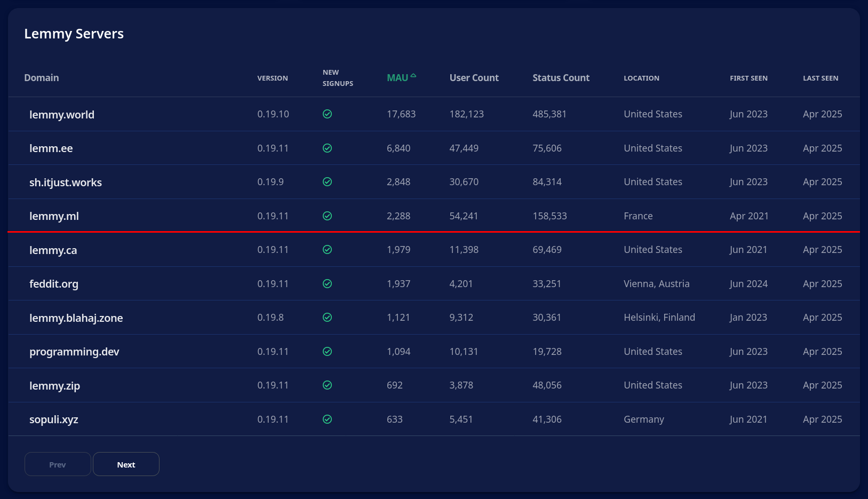Image resolution: width=868 pixels, height=499 pixels.
Task: Select the version value 0.19.8
Action: [x=270, y=318]
